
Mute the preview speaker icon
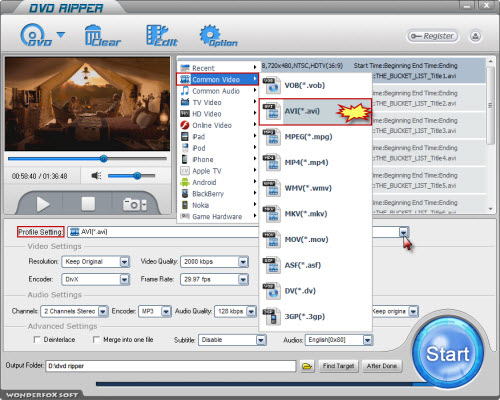click(x=96, y=175)
